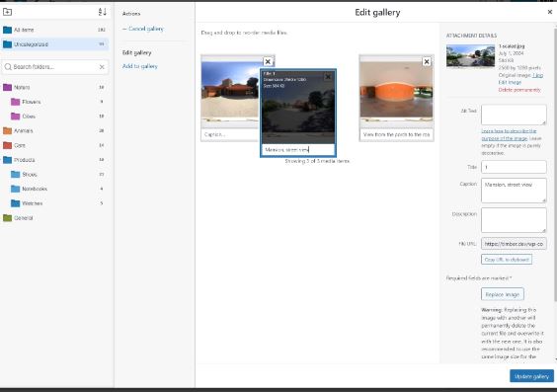Image resolution: width=557 pixels, height=392 pixels.
Task: Click the Edit Image link
Action: tap(510, 82)
